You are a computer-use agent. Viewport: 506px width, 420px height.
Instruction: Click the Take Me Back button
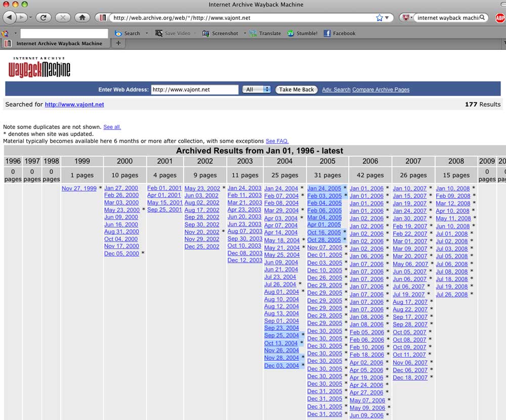296,89
